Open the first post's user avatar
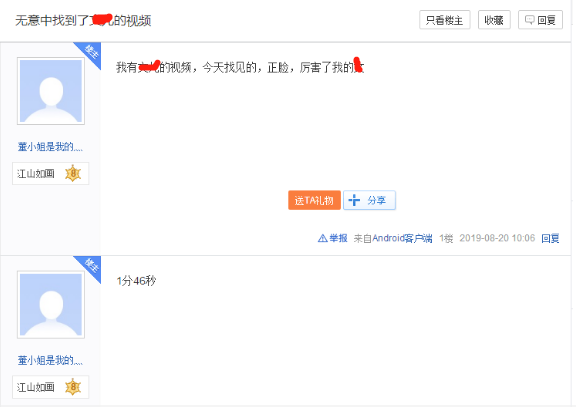 click(51, 91)
